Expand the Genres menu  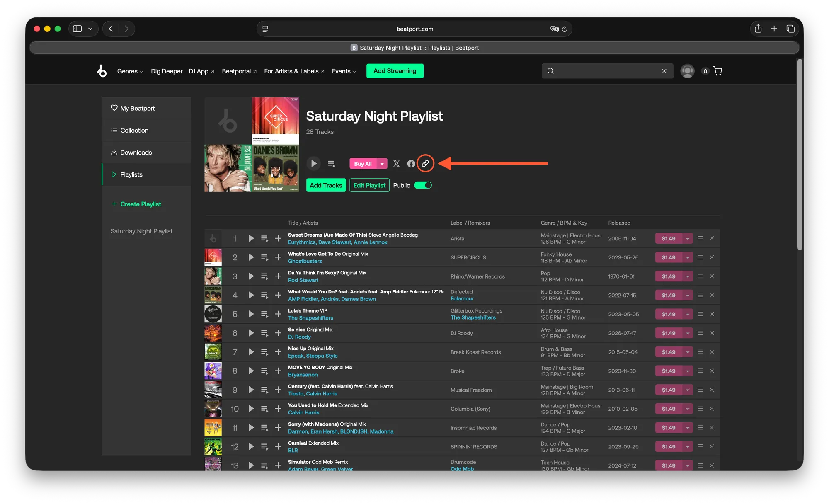click(130, 71)
